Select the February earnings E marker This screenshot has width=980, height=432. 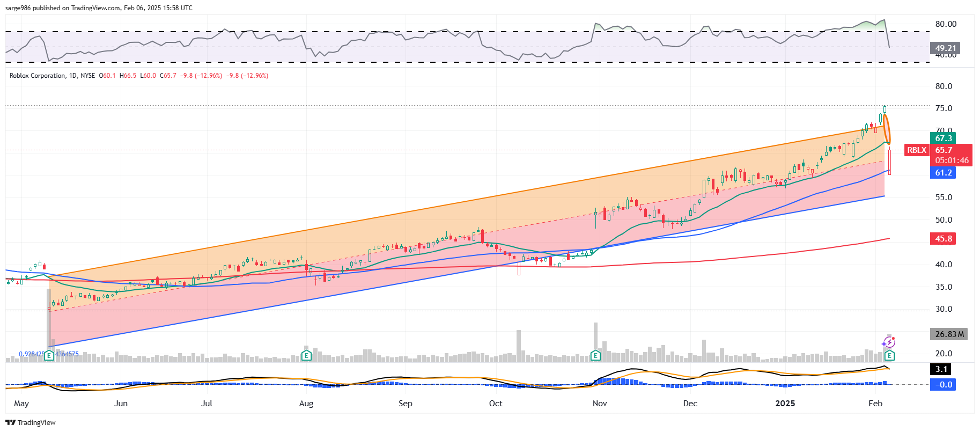pyautogui.click(x=889, y=355)
